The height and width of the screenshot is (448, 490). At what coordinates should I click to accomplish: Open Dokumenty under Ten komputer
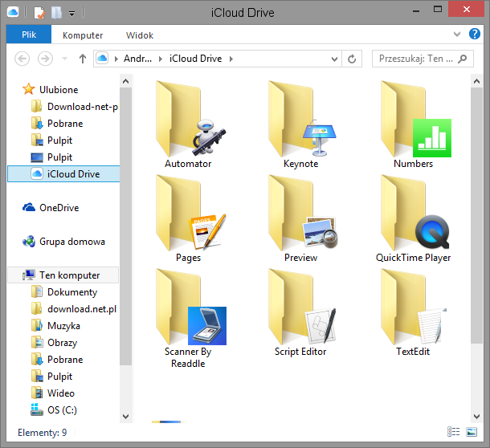tap(64, 292)
